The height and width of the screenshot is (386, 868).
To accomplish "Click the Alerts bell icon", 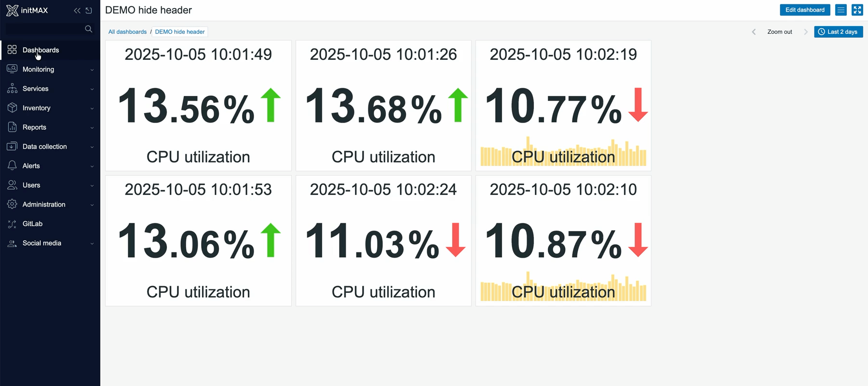I will pyautogui.click(x=12, y=166).
